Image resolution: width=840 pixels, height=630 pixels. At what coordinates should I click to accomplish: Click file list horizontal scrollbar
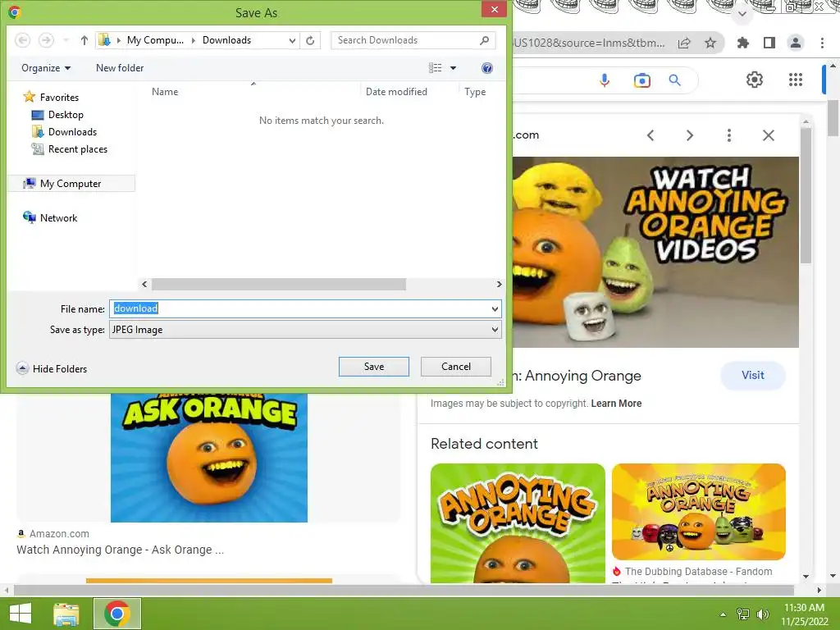tap(279, 284)
